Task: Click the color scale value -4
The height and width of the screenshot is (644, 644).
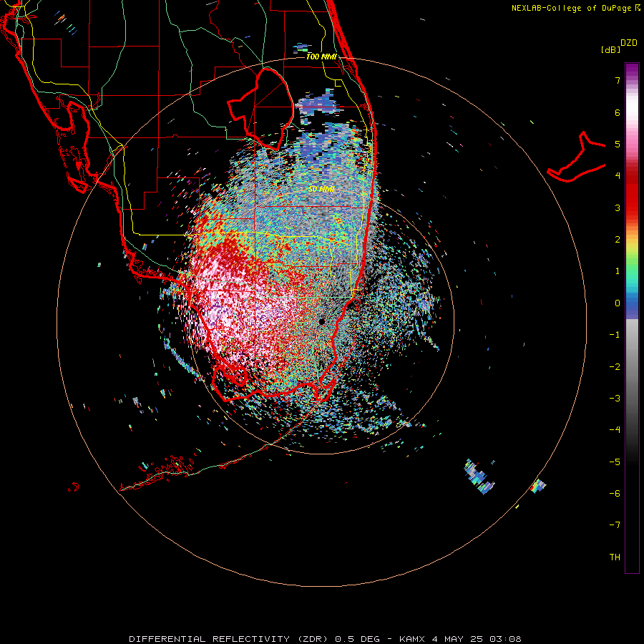Action: pyautogui.click(x=615, y=430)
